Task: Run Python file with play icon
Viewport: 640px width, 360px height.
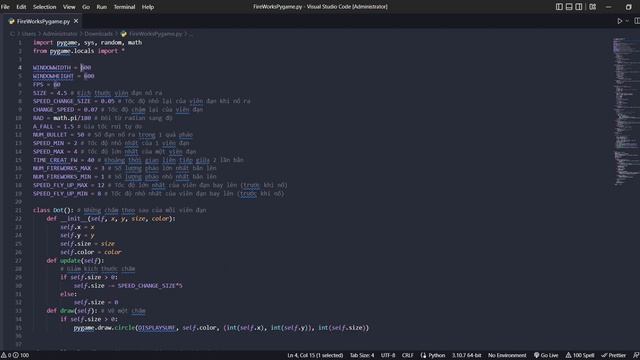Action: click(620, 21)
